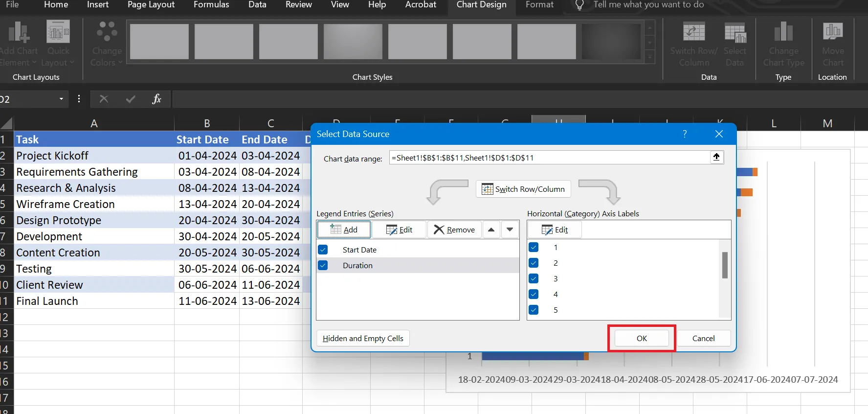Confirm the dialog with OK

pyautogui.click(x=642, y=338)
